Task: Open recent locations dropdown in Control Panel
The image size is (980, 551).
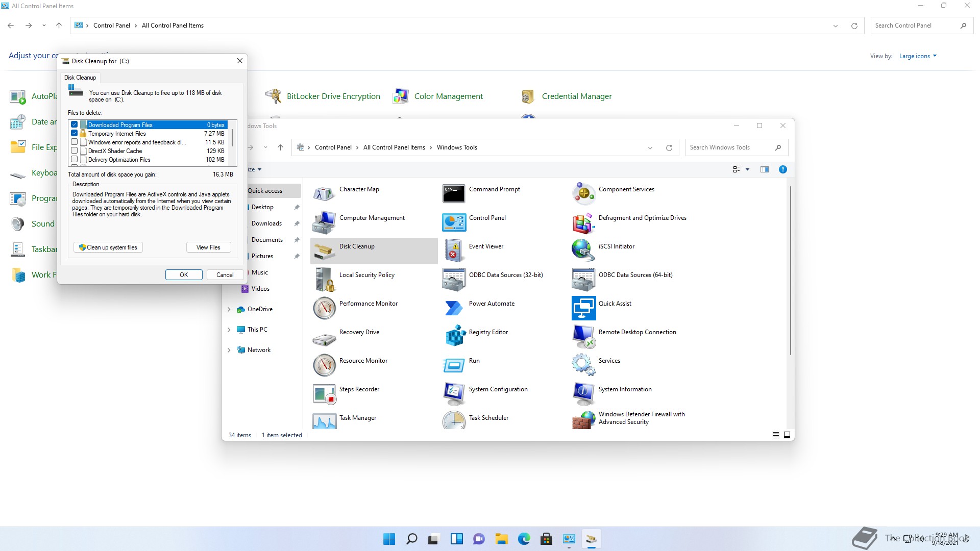Action: 44,26
